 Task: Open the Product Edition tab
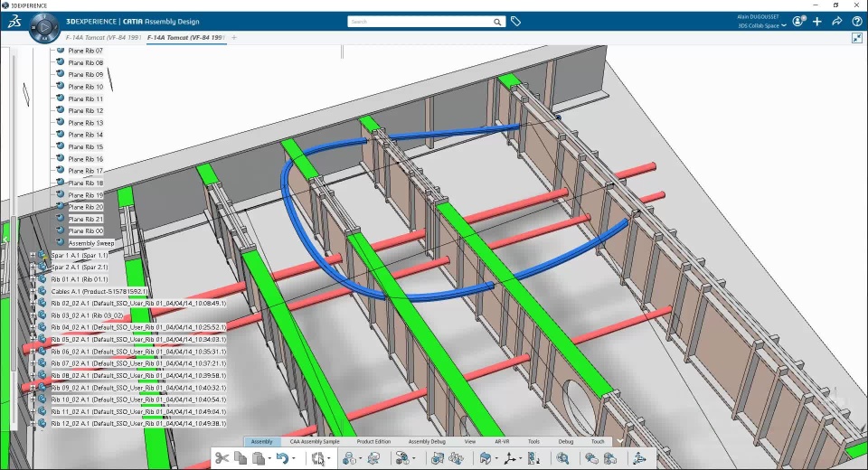pos(373,441)
